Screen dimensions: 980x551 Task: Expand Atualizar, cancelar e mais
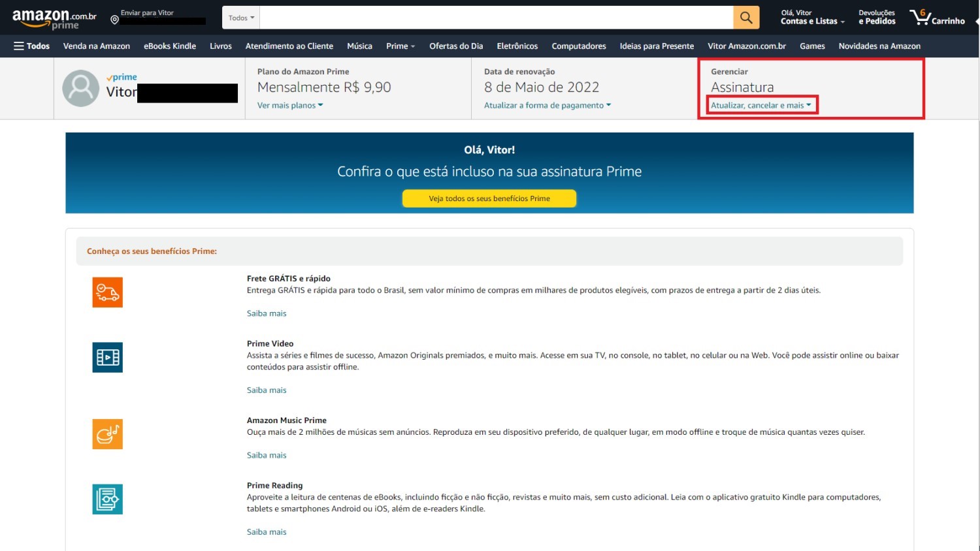pyautogui.click(x=761, y=105)
